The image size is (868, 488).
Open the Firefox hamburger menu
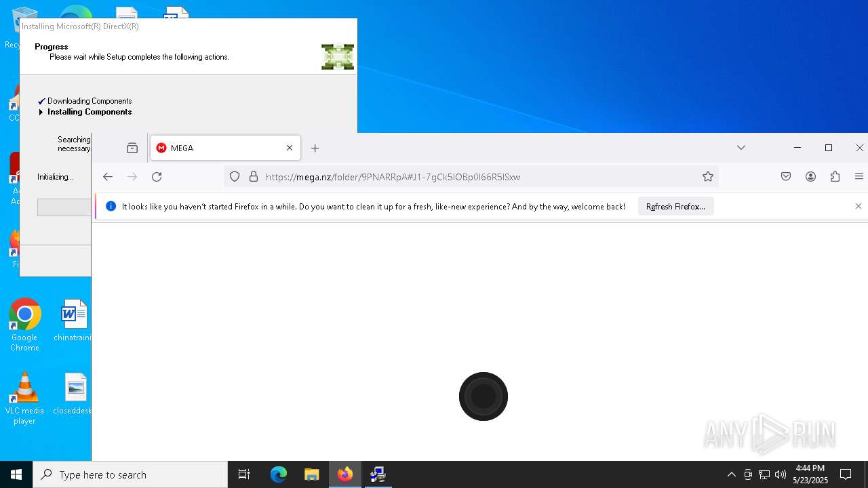(x=859, y=177)
